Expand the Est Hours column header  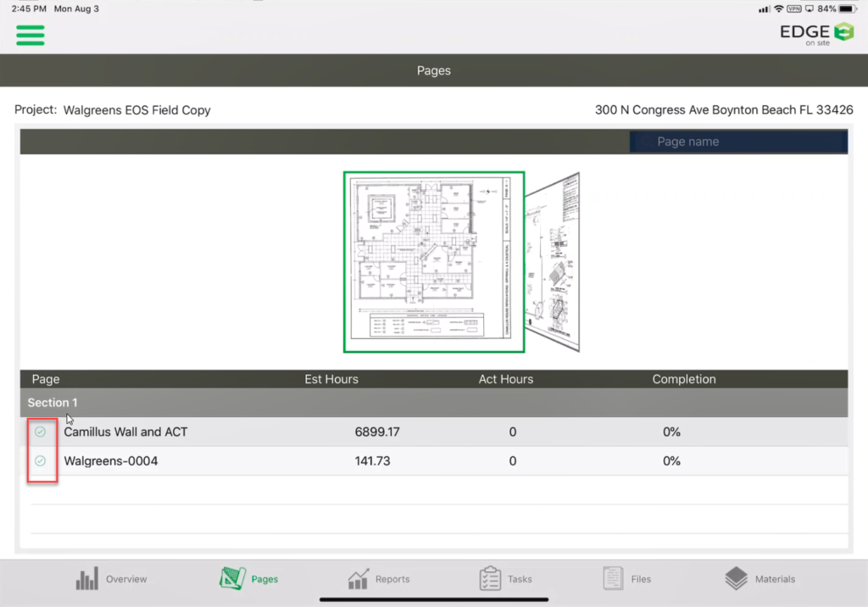pos(331,379)
